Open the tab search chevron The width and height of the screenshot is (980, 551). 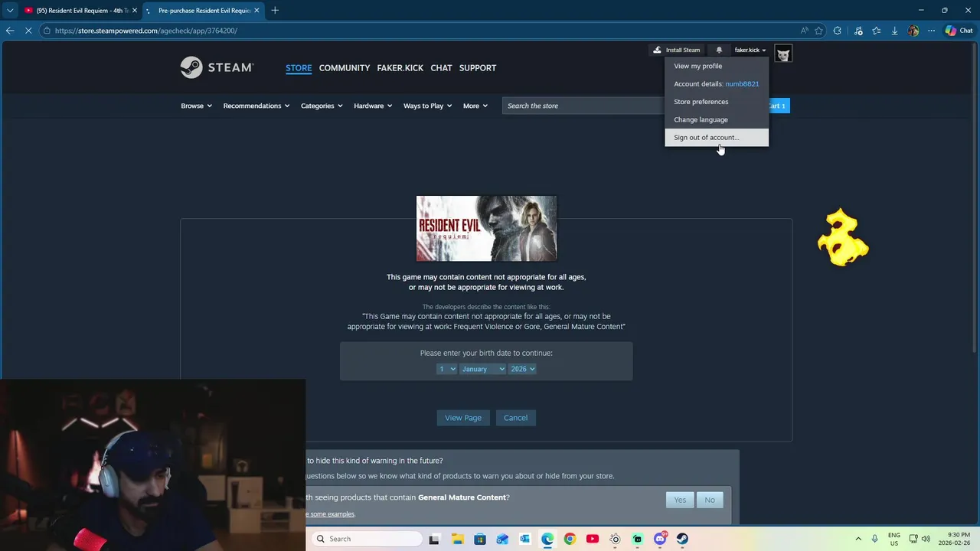[10, 10]
